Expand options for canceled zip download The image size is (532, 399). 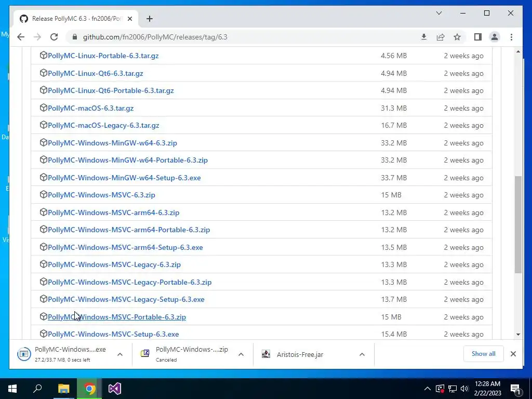coord(241,354)
